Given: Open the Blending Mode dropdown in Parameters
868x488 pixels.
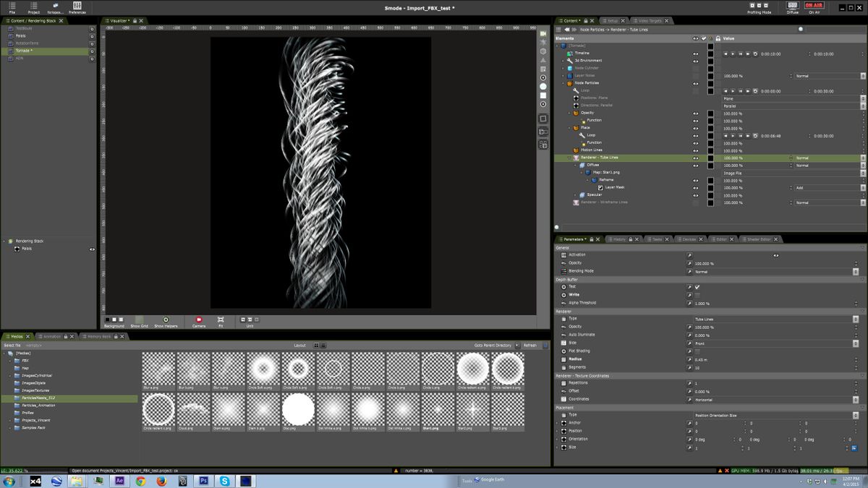Looking at the screenshot, I should (776, 271).
